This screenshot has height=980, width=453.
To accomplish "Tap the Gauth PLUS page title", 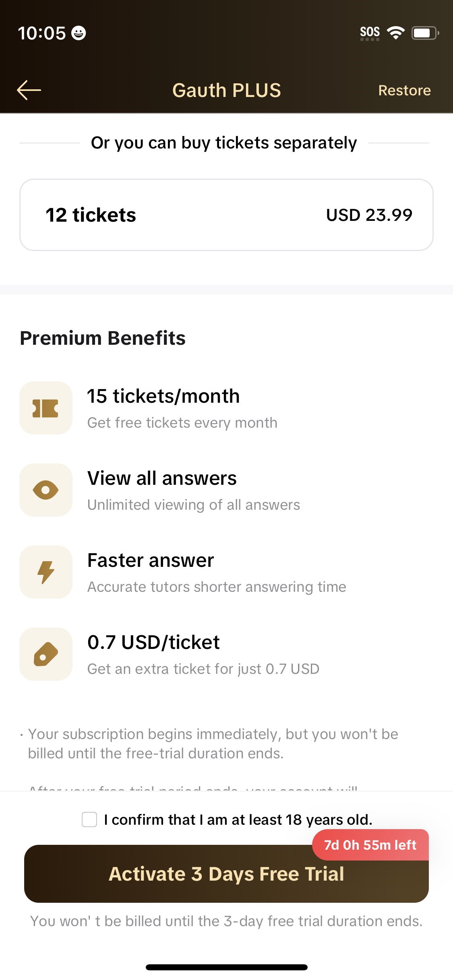I will [x=226, y=90].
